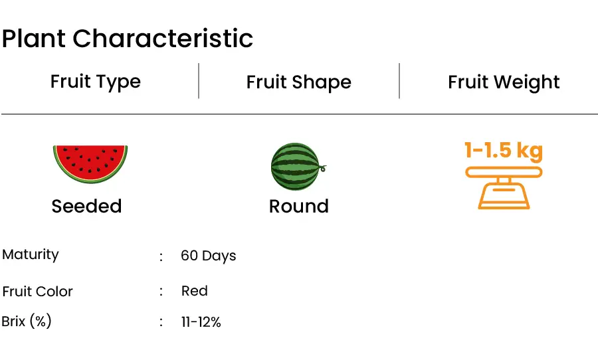
Task: Select the 1-1.5 kg weight label
Action: (x=504, y=150)
